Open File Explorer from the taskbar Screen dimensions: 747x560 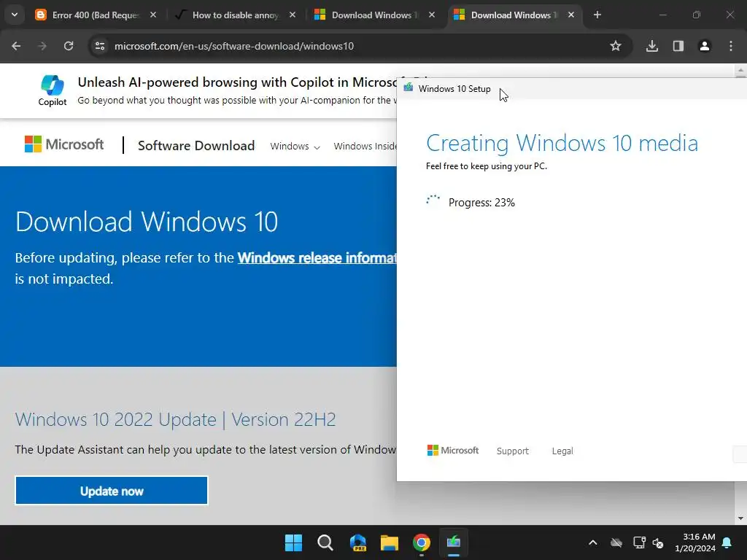click(x=390, y=542)
